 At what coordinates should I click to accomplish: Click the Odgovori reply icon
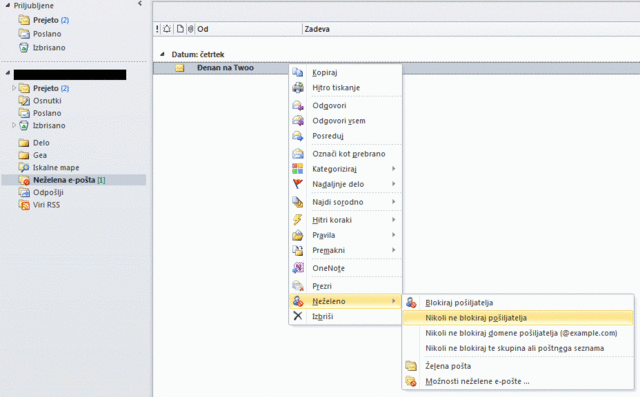(298, 105)
